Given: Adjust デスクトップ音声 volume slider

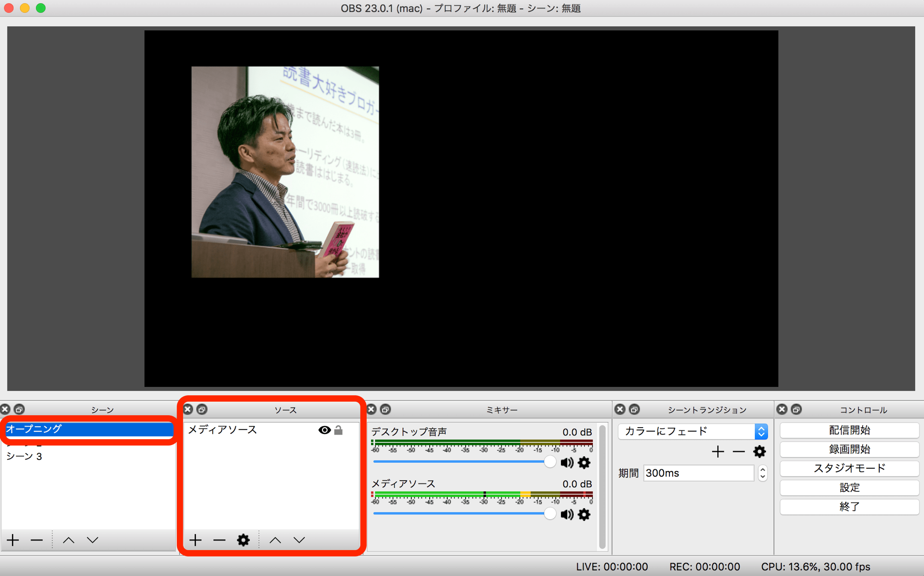Looking at the screenshot, I should coord(464,462).
